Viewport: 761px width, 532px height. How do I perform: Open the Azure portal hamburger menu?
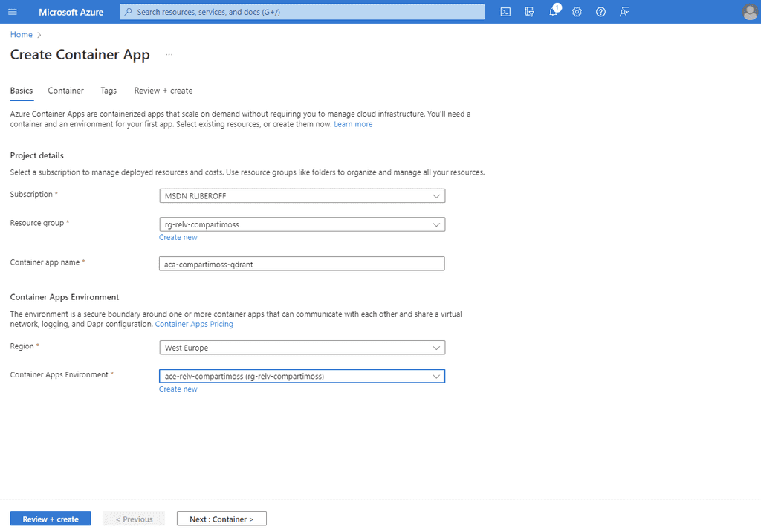point(13,12)
